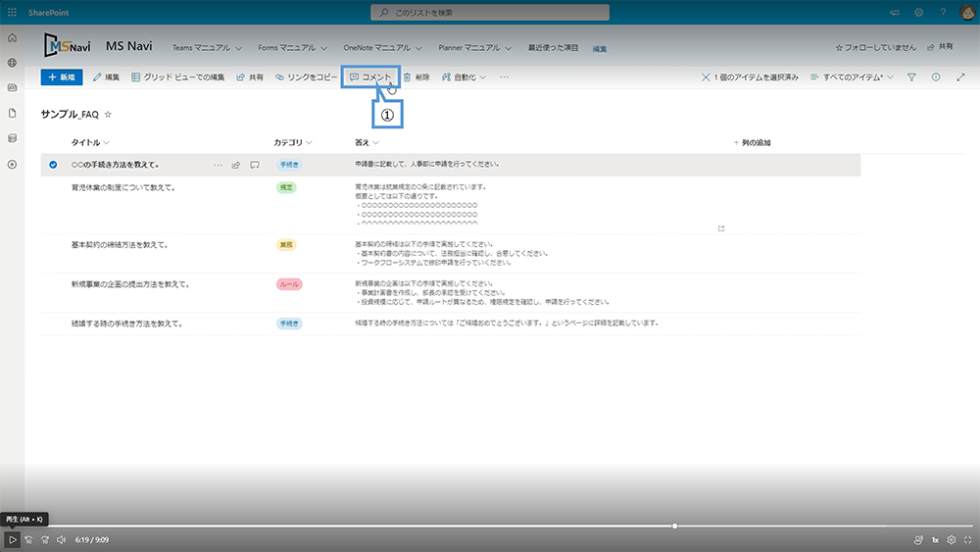Click the コメント (Comment) toolbar button

pos(370,76)
